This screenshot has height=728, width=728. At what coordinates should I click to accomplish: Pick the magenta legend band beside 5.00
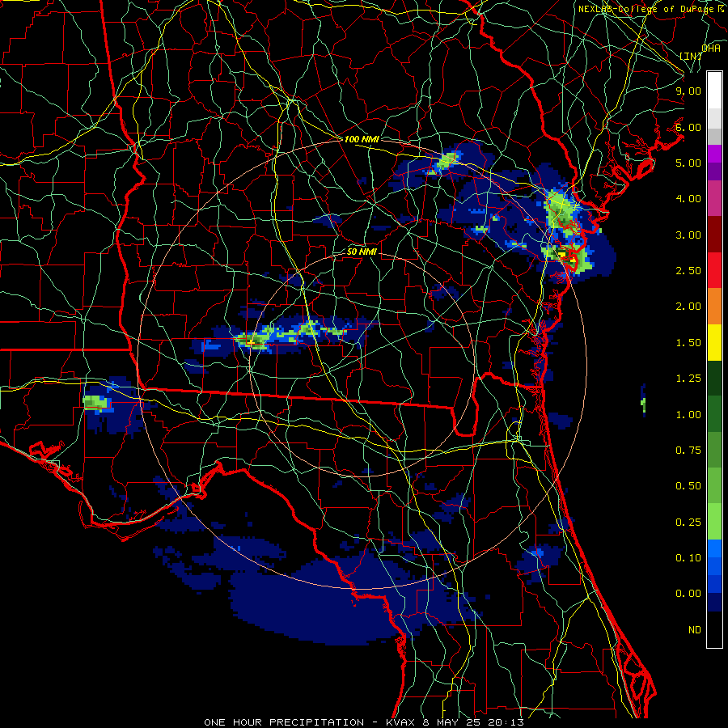pos(714,154)
